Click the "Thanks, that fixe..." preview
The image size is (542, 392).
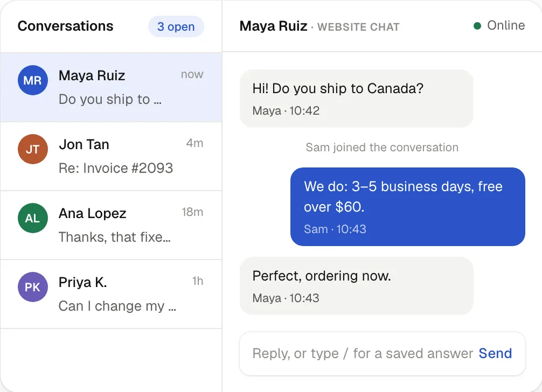[x=114, y=237]
